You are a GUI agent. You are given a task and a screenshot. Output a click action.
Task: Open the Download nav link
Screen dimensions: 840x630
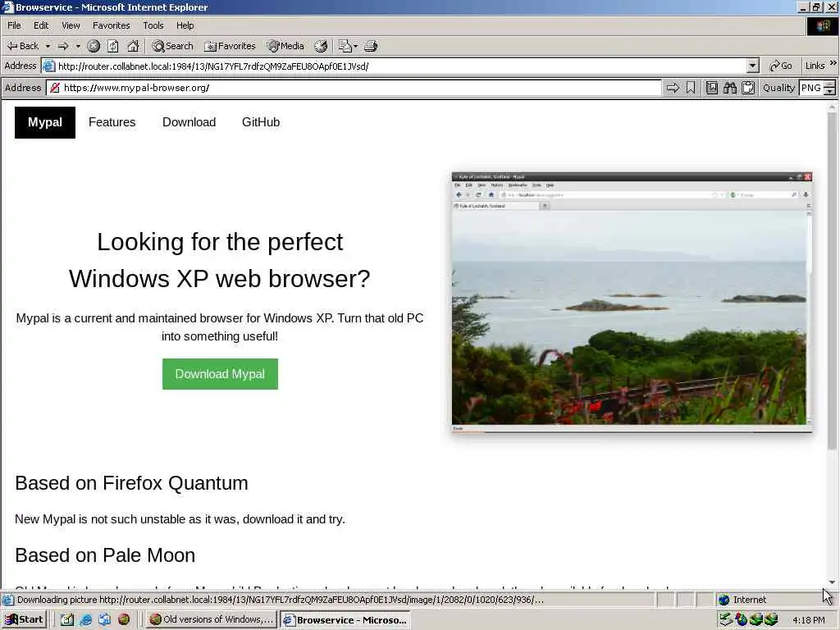tap(189, 122)
